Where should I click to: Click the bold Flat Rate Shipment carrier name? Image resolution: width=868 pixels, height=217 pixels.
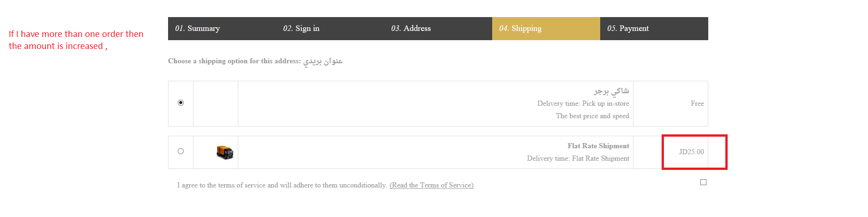click(598, 146)
